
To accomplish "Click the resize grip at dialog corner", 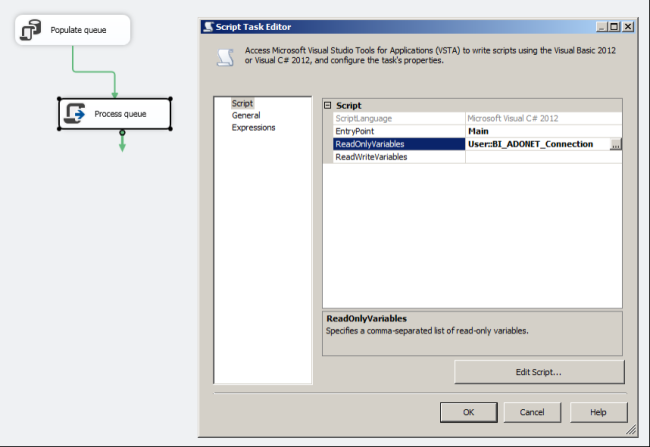I will tap(631, 430).
